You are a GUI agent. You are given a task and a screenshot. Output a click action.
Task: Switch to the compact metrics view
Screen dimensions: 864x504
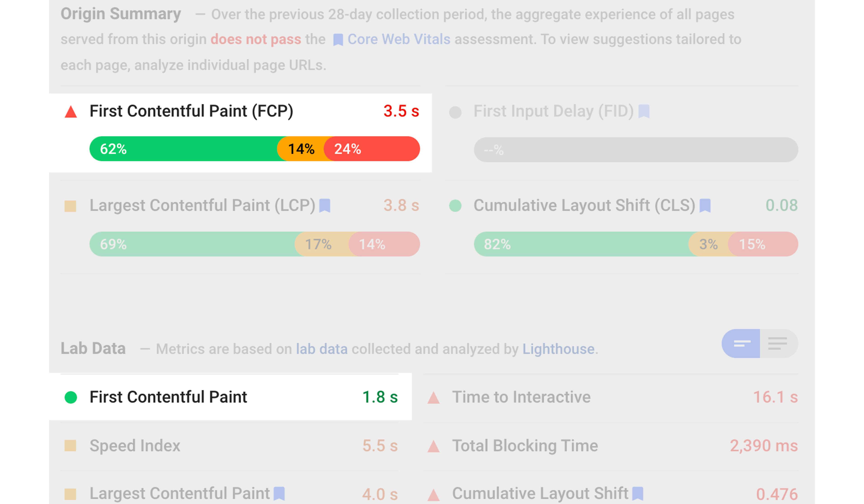(741, 343)
